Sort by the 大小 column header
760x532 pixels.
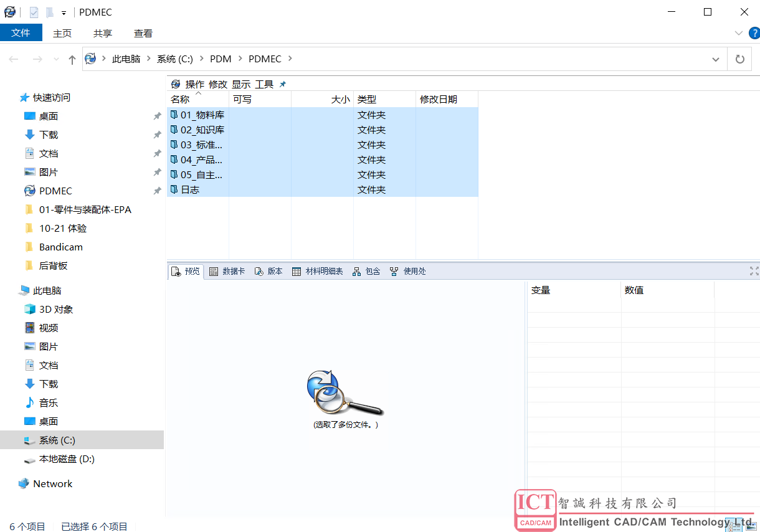pos(322,99)
